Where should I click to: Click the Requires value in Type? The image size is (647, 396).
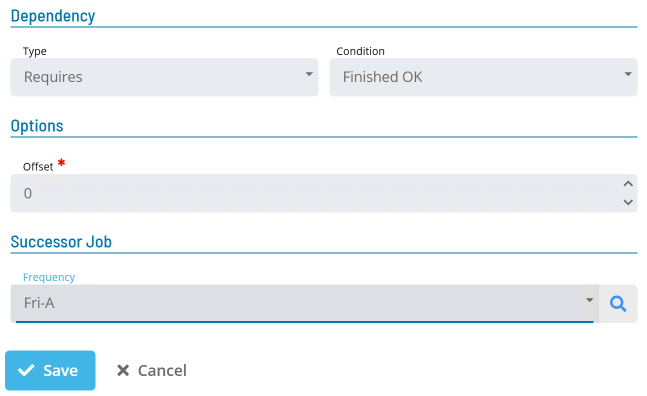point(53,77)
